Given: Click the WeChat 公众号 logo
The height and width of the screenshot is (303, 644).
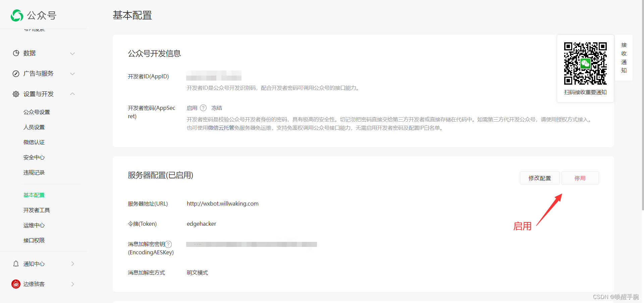Looking at the screenshot, I should coord(33,15).
